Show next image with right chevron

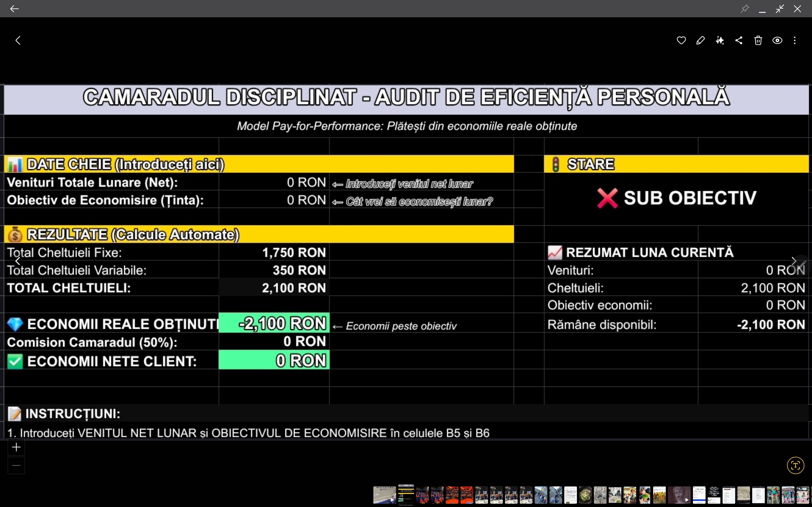click(x=794, y=261)
